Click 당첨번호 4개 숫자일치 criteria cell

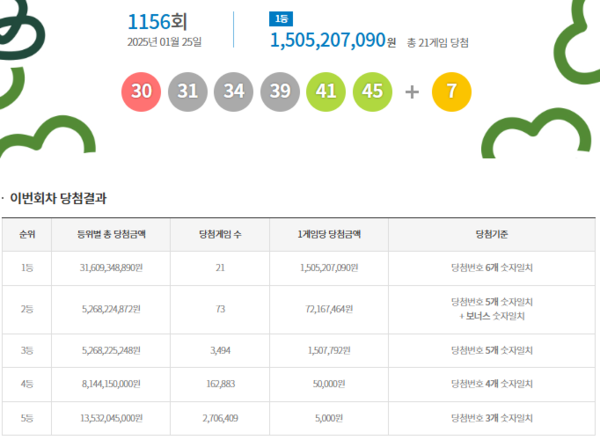(492, 384)
